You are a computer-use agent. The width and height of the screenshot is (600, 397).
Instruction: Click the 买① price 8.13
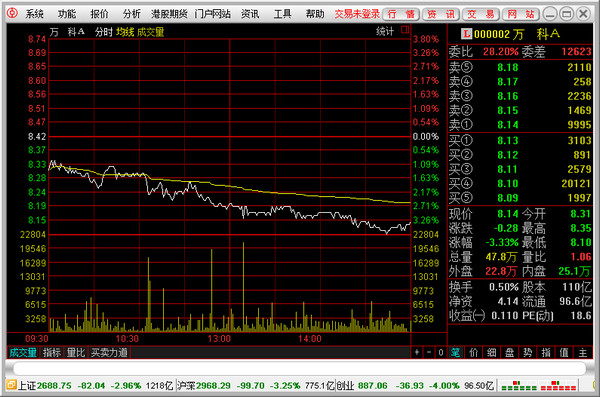[508, 141]
